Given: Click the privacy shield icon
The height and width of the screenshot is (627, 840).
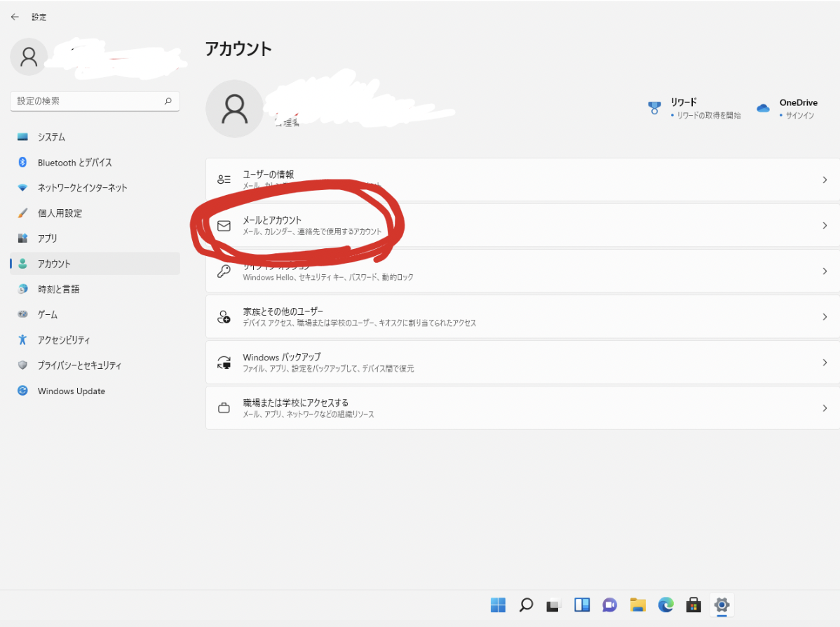Looking at the screenshot, I should click(x=22, y=365).
